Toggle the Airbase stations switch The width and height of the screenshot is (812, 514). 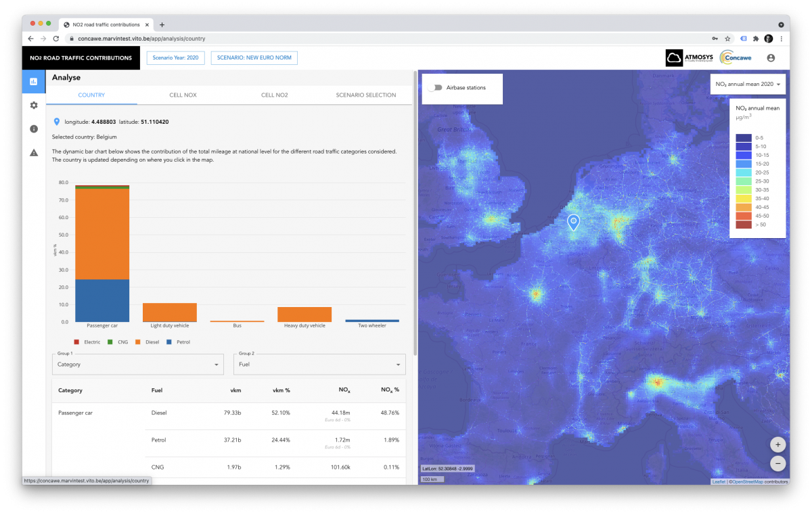(434, 88)
